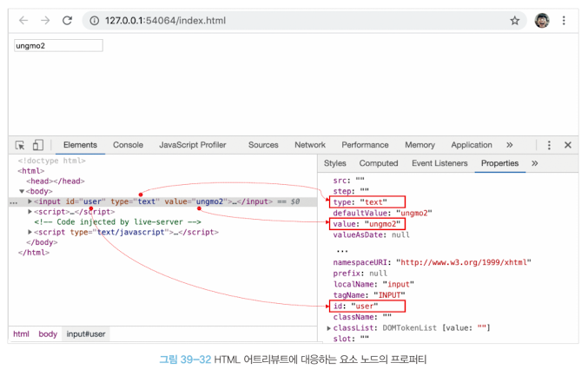
Task: Click the selected-row ellipsis actions button
Action: coord(14,202)
